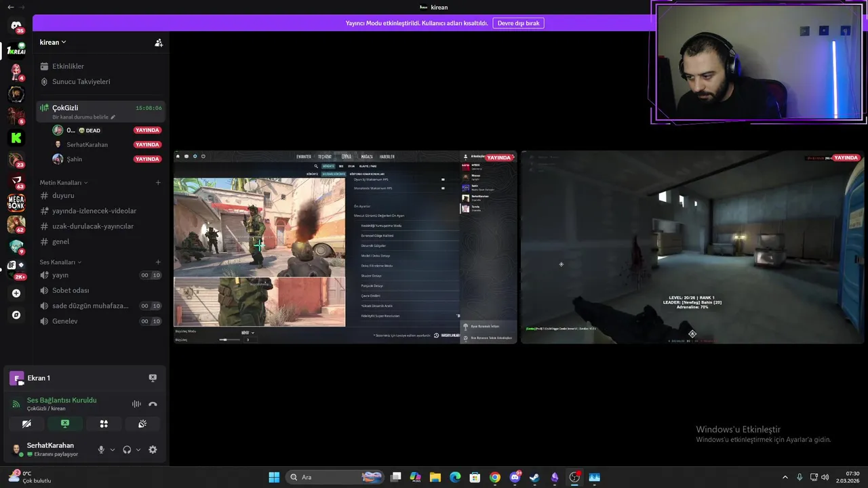Open Discord from taskbar
This screenshot has width=868, height=488.
[x=515, y=477]
